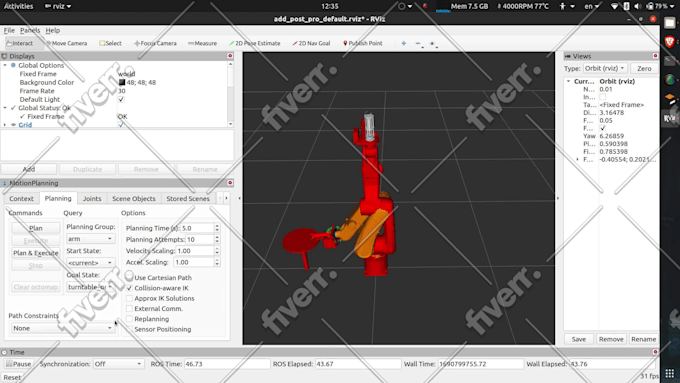Collapse the Current View tree node
Image resolution: width=680 pixels, height=383 pixels.
(x=568, y=81)
